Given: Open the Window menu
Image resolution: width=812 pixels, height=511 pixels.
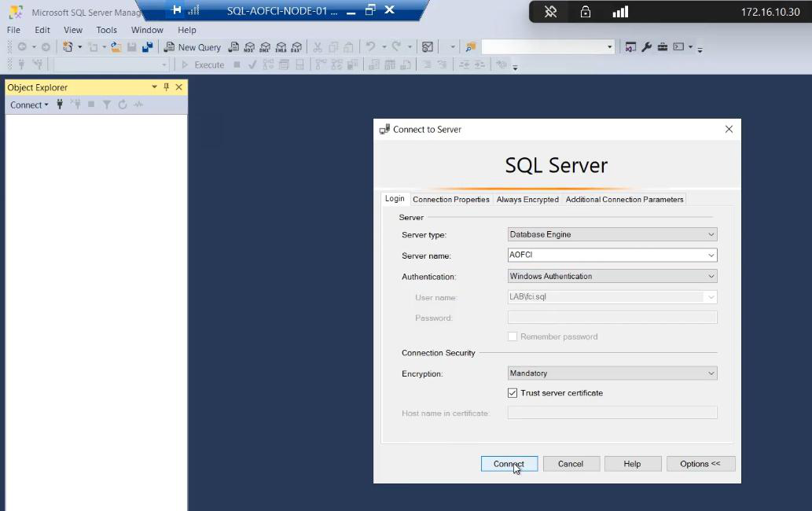Looking at the screenshot, I should (x=147, y=30).
